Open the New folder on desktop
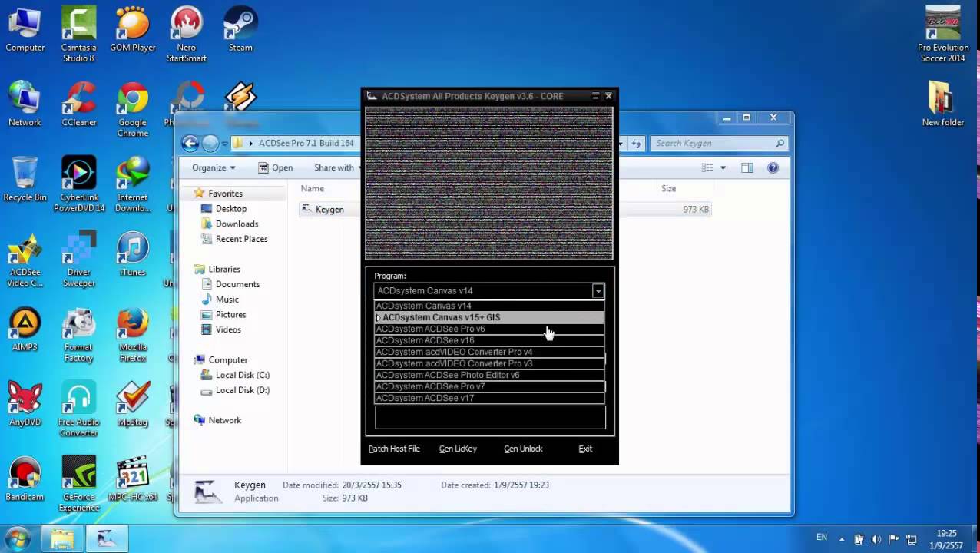Screen dimensions: 980x553 942,104
